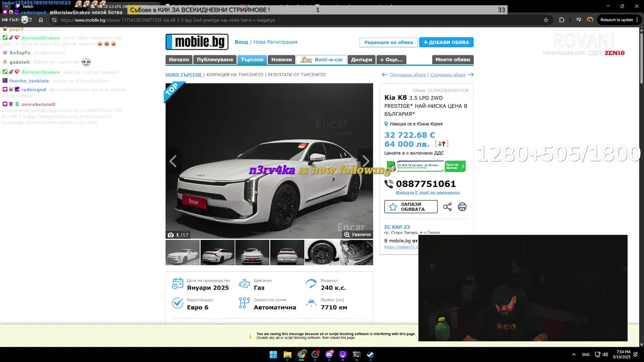Click the gearbox icon
The width and height of the screenshot is (644, 362).
point(245,303)
